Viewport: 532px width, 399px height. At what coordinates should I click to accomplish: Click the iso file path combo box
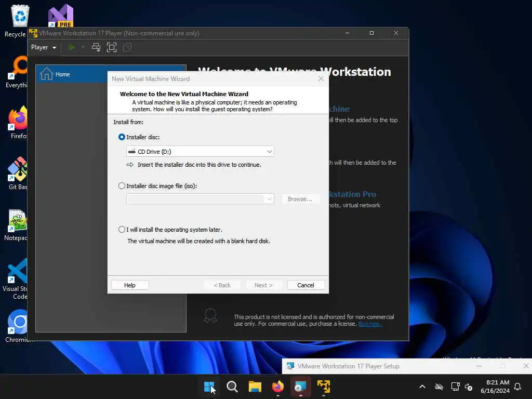click(200, 199)
